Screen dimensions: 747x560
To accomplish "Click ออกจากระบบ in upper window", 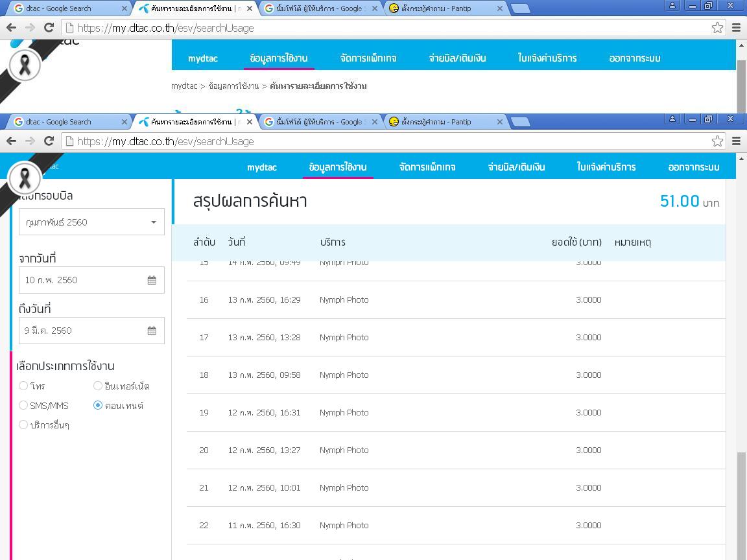I will (635, 58).
